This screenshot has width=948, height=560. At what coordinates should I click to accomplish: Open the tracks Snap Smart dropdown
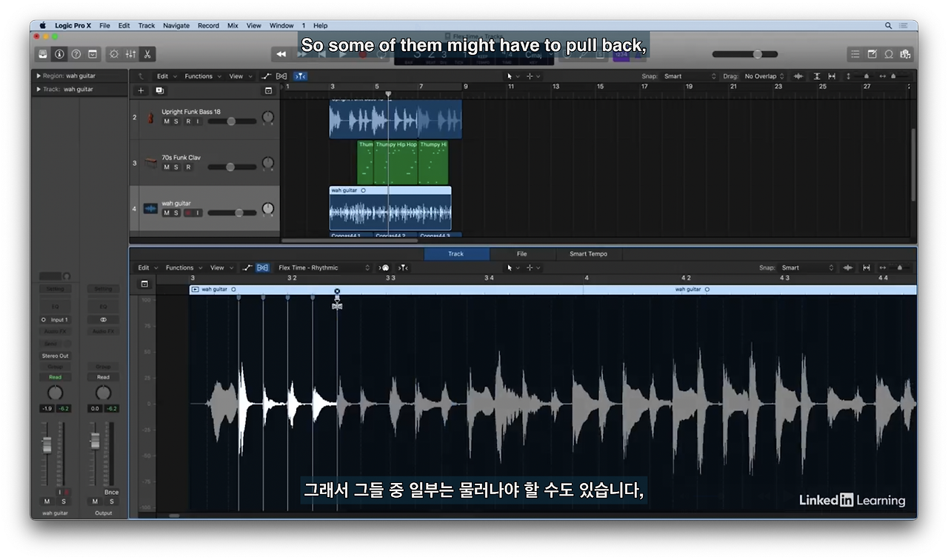click(690, 76)
